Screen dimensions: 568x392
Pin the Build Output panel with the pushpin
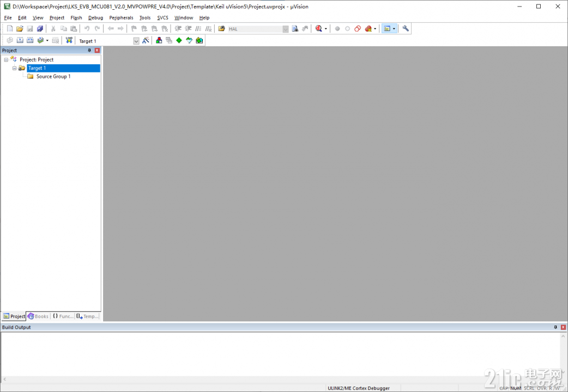555,327
